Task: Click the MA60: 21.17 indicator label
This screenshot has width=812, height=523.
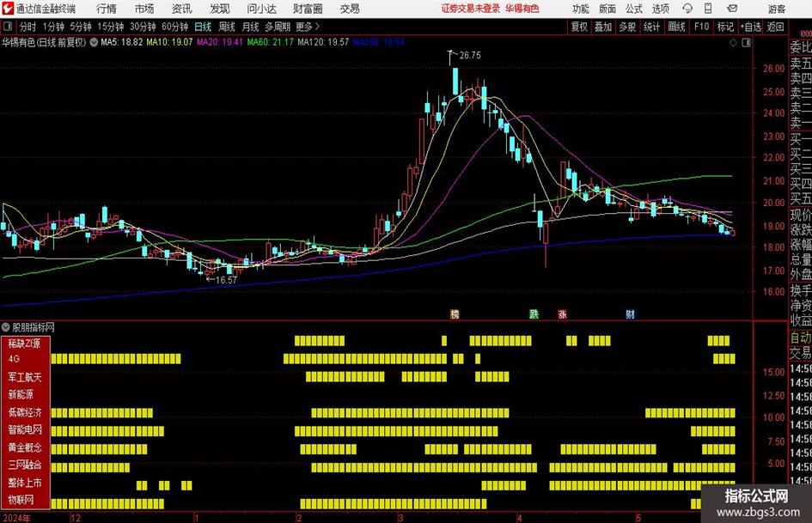Action: tap(270, 42)
